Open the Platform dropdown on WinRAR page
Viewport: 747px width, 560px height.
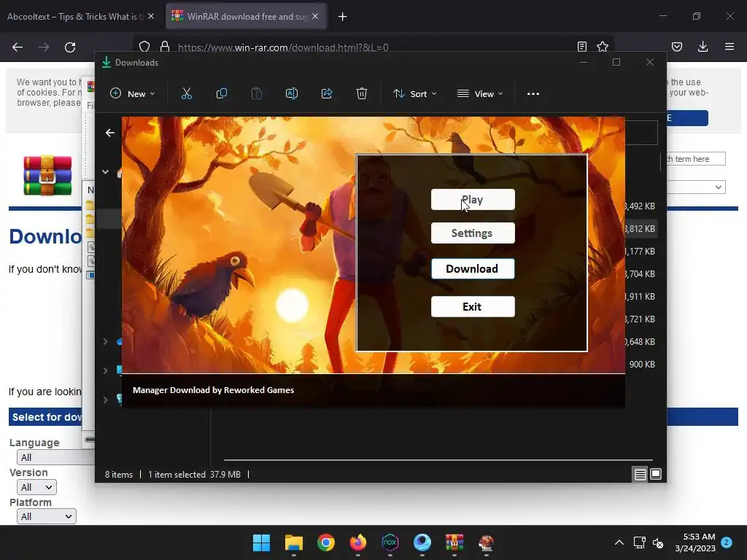46,517
